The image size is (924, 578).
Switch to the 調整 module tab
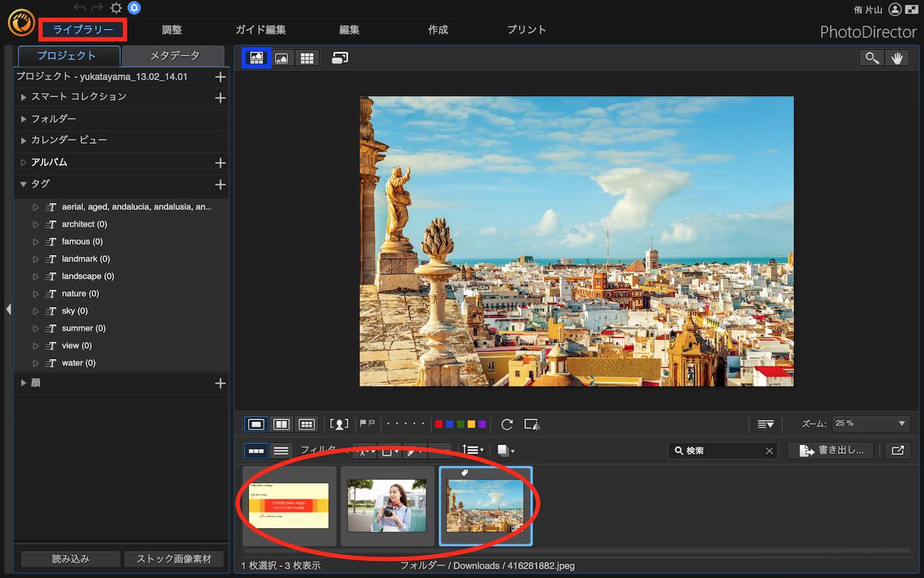tap(172, 30)
